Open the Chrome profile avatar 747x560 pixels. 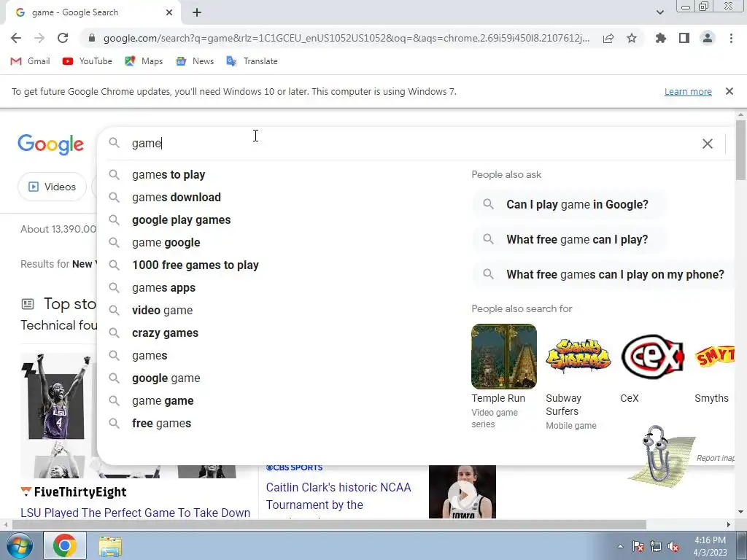point(708,38)
